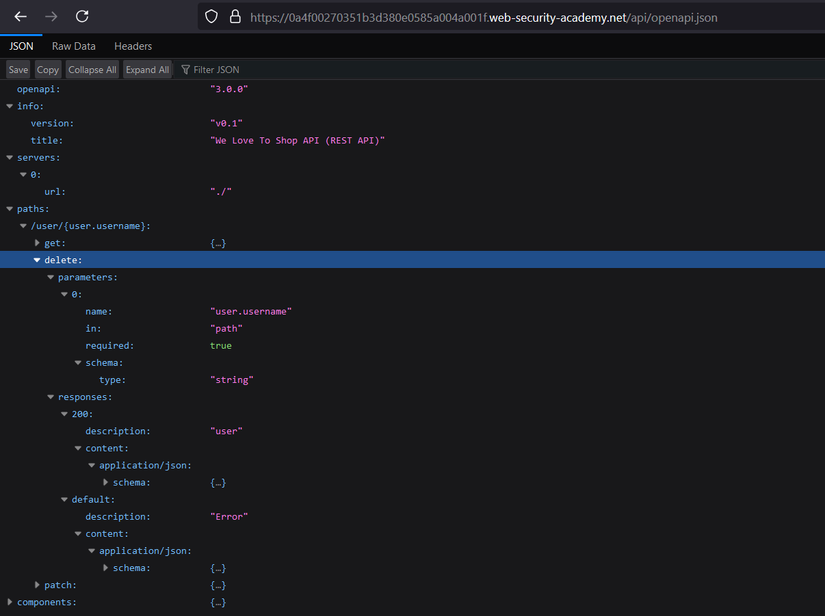The width and height of the screenshot is (825, 616).
Task: Click the Collapse All button
Action: [x=92, y=69]
